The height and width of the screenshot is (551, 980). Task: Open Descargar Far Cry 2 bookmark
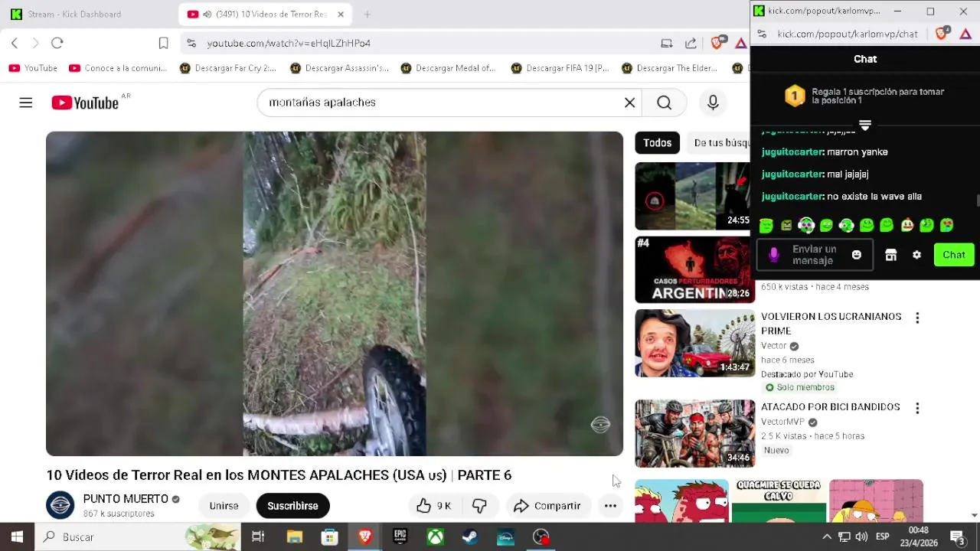point(227,68)
